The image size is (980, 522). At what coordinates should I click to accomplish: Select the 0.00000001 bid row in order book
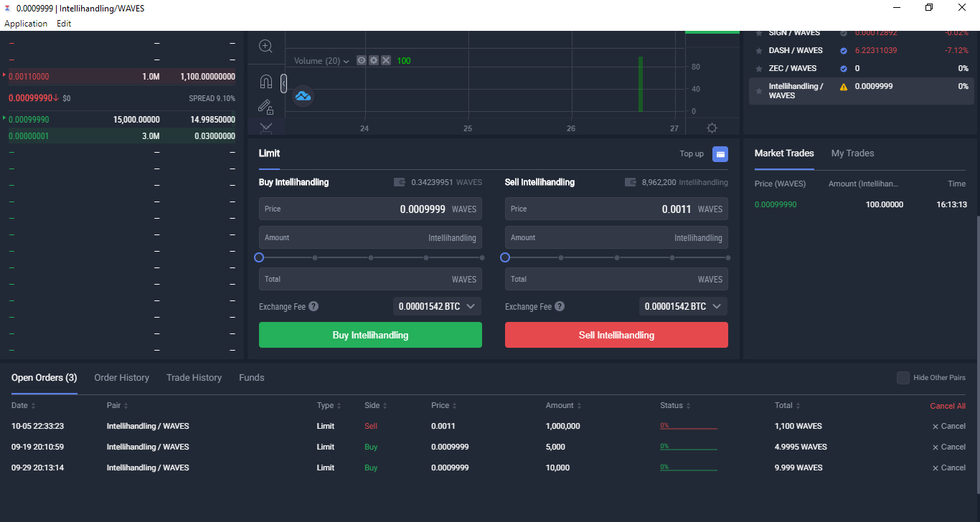(121, 136)
